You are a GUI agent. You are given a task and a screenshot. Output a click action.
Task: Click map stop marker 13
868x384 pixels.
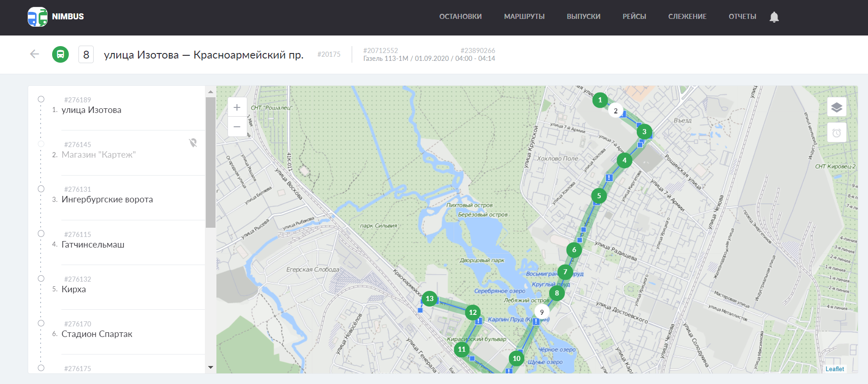[x=430, y=299]
